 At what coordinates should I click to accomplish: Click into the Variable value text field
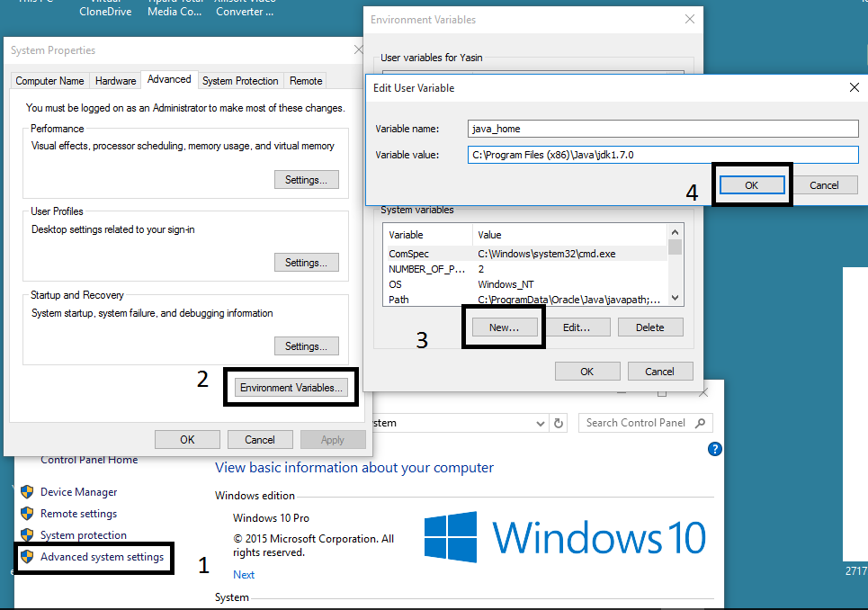pyautogui.click(x=663, y=155)
